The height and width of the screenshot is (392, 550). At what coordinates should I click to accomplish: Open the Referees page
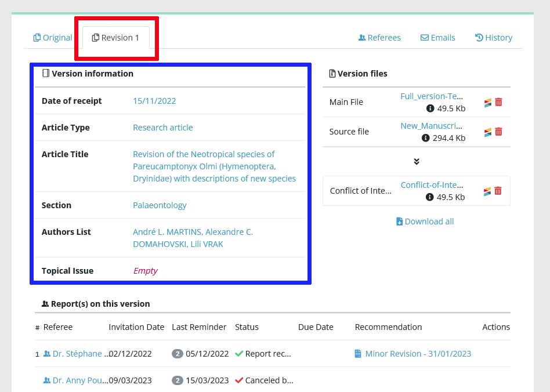point(379,38)
